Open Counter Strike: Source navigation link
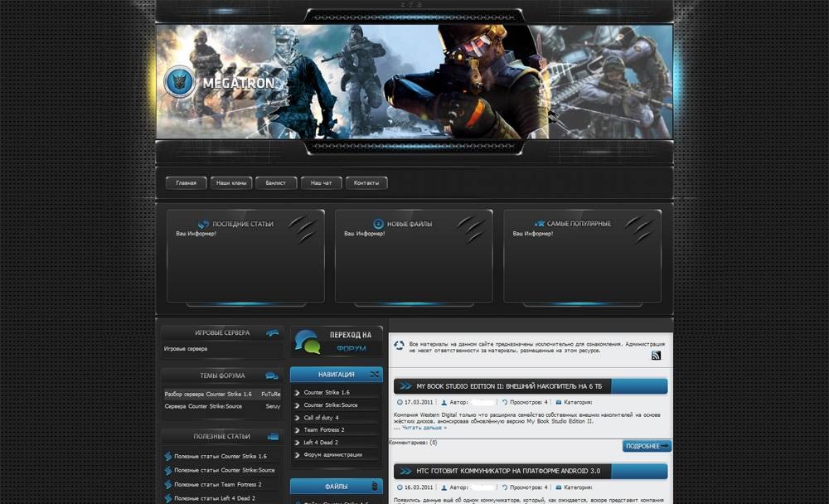The image size is (829, 504). 331,405
